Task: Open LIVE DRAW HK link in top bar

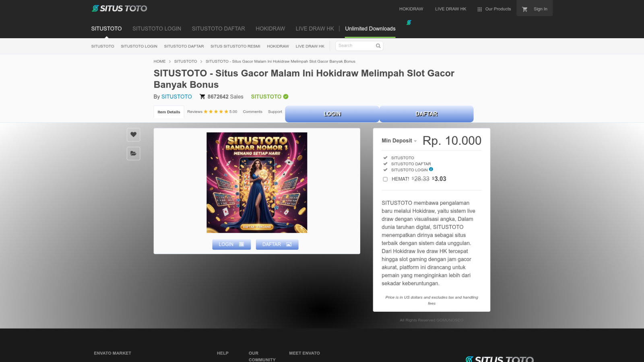Action: tap(450, 9)
